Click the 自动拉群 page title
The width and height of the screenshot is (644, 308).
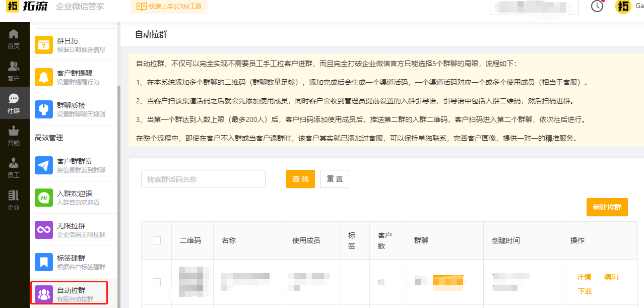click(151, 35)
